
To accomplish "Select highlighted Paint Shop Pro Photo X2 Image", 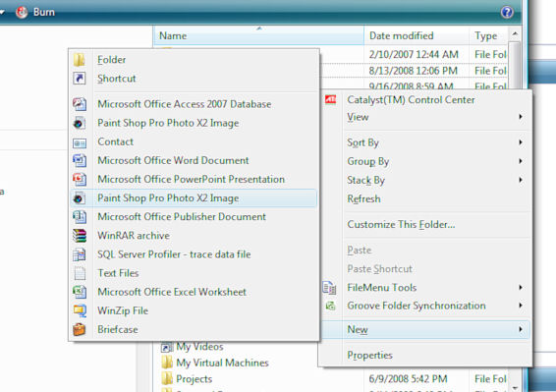I will [x=194, y=198].
